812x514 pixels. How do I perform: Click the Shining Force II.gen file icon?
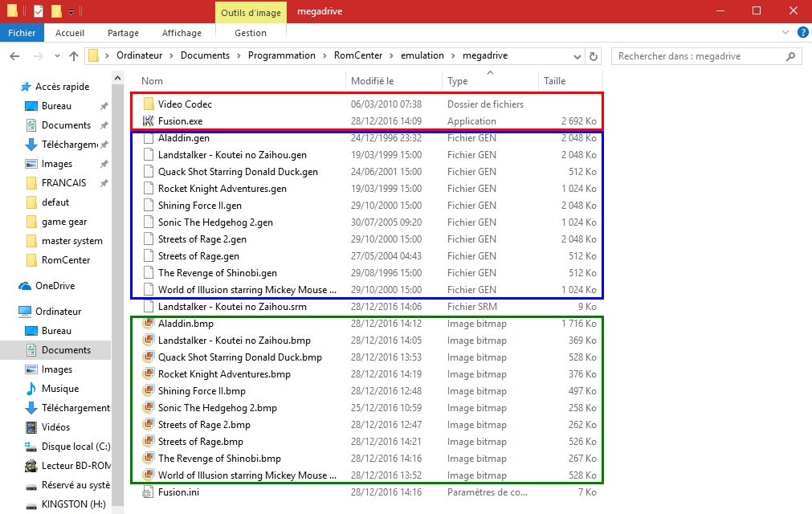click(148, 206)
